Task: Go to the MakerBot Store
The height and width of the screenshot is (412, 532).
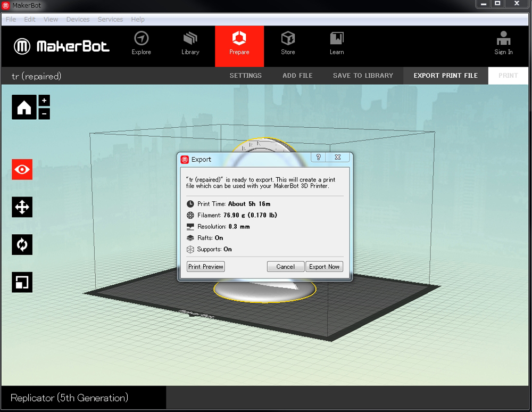Action: [288, 43]
